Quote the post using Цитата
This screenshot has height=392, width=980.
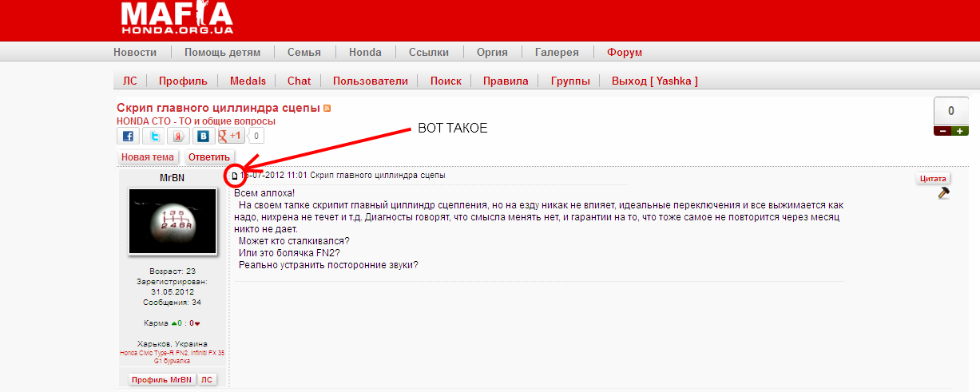click(x=932, y=178)
